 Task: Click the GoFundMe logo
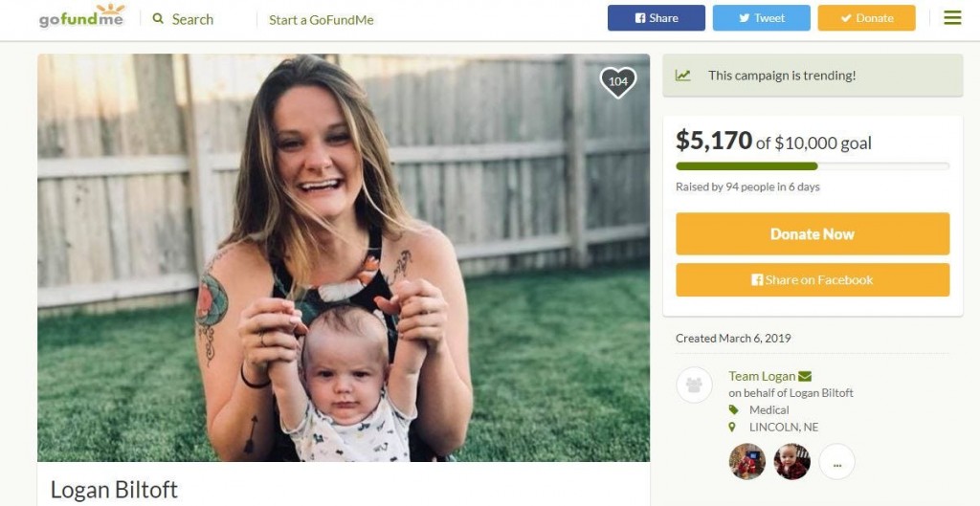(81, 17)
